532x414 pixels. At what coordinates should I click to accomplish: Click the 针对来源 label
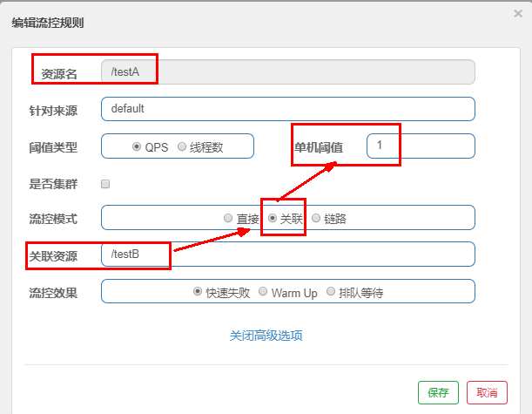pos(53,111)
